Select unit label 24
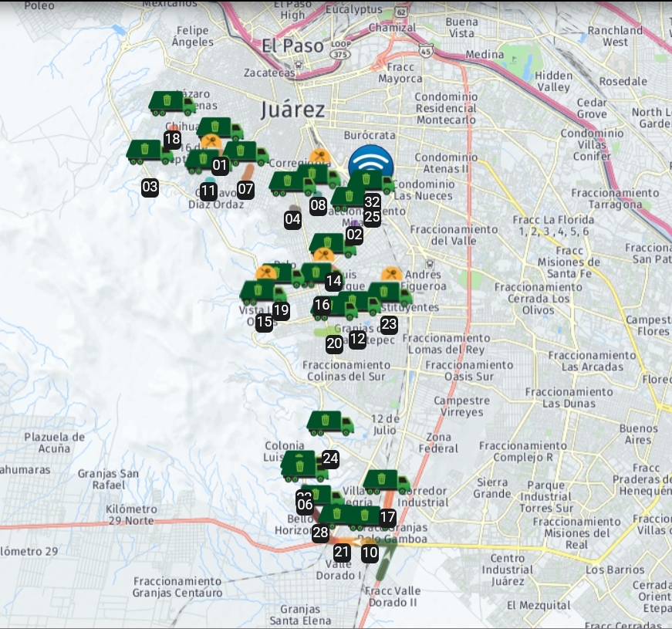 [x=330, y=458]
